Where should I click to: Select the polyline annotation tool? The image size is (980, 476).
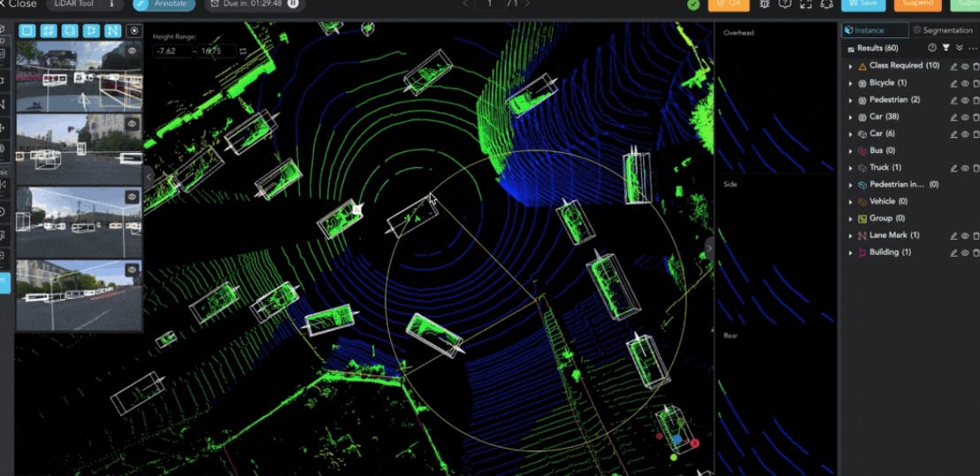(x=112, y=31)
